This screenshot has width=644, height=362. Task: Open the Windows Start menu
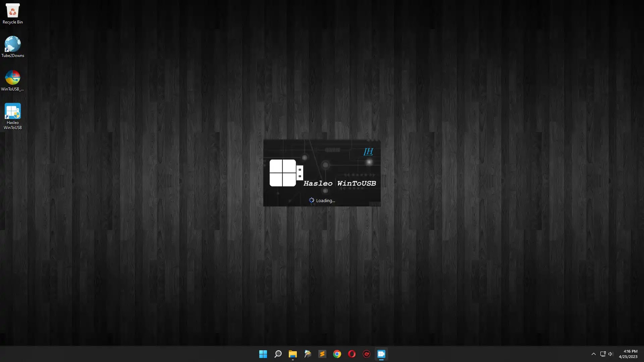click(263, 354)
